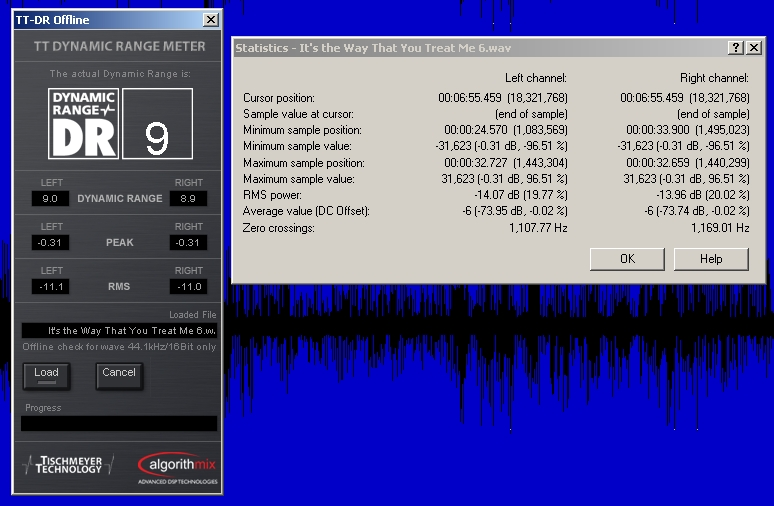Click right channel zero crossings 1,169.01 Hz

(x=720, y=228)
